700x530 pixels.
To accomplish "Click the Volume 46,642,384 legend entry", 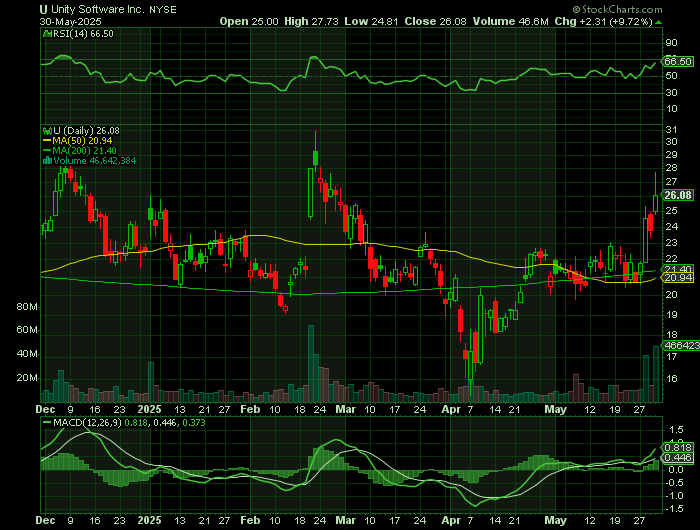I will pos(95,161).
